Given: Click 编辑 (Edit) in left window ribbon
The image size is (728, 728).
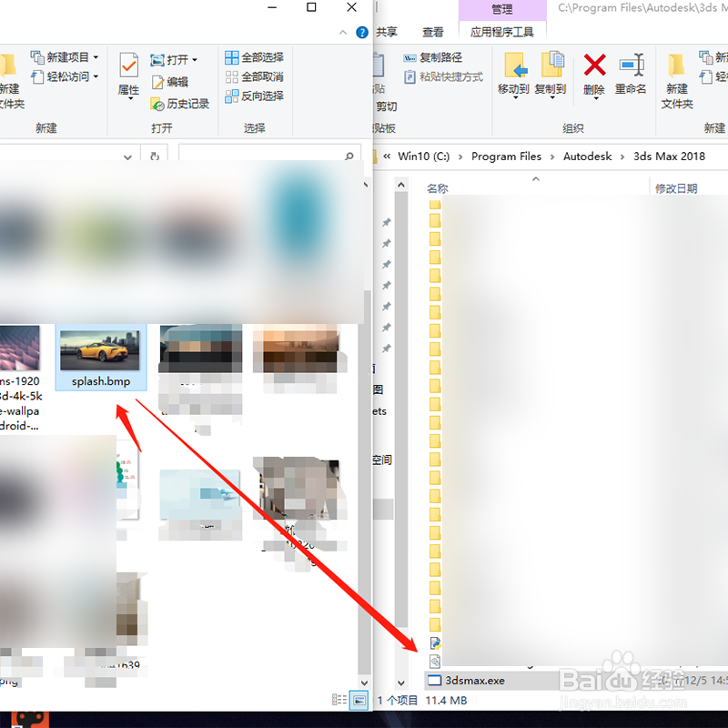Looking at the screenshot, I should click(170, 82).
